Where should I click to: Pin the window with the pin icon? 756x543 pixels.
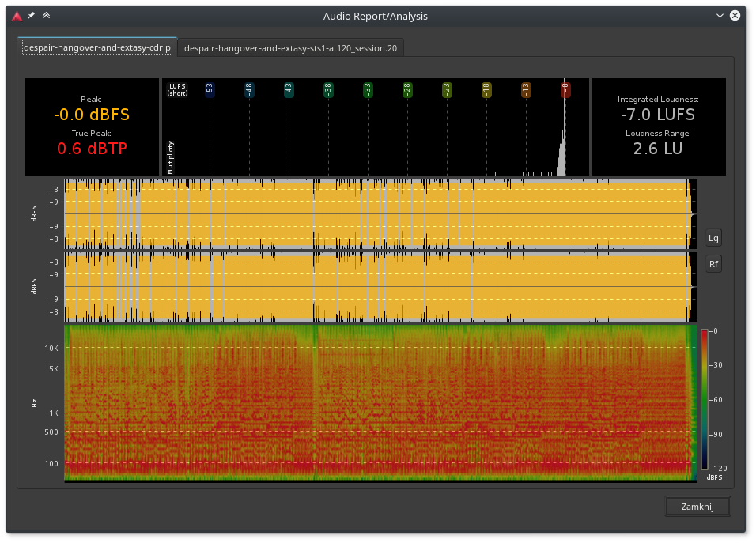click(32, 15)
